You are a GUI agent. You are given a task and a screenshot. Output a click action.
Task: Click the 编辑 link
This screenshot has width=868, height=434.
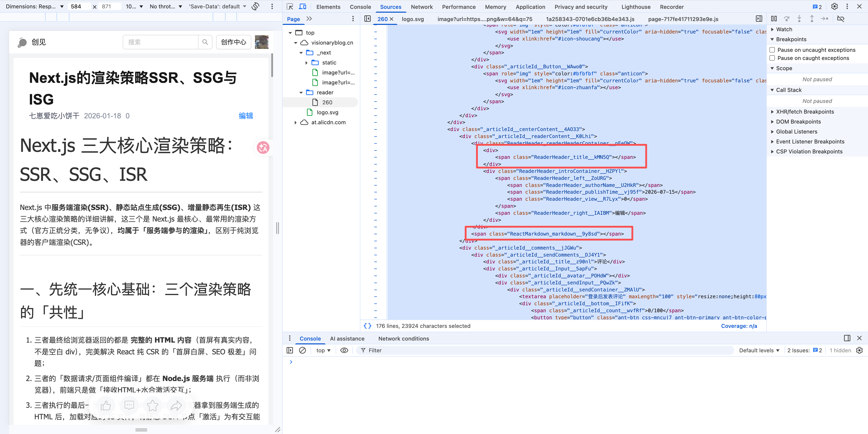pyautogui.click(x=246, y=116)
